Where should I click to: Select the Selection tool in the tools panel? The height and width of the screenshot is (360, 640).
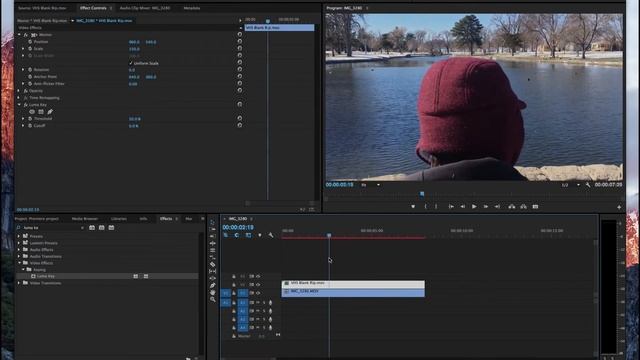[x=213, y=222]
